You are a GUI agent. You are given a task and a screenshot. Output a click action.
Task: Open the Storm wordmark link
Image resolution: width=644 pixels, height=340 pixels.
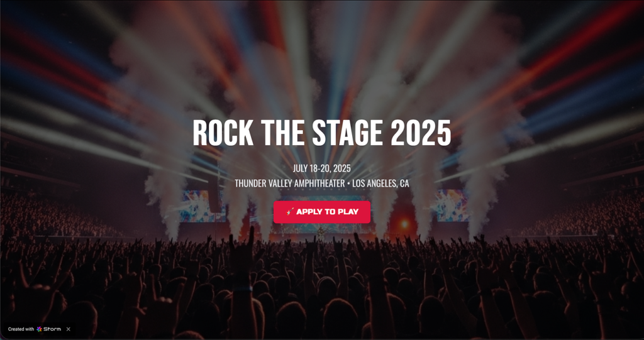tap(52, 329)
